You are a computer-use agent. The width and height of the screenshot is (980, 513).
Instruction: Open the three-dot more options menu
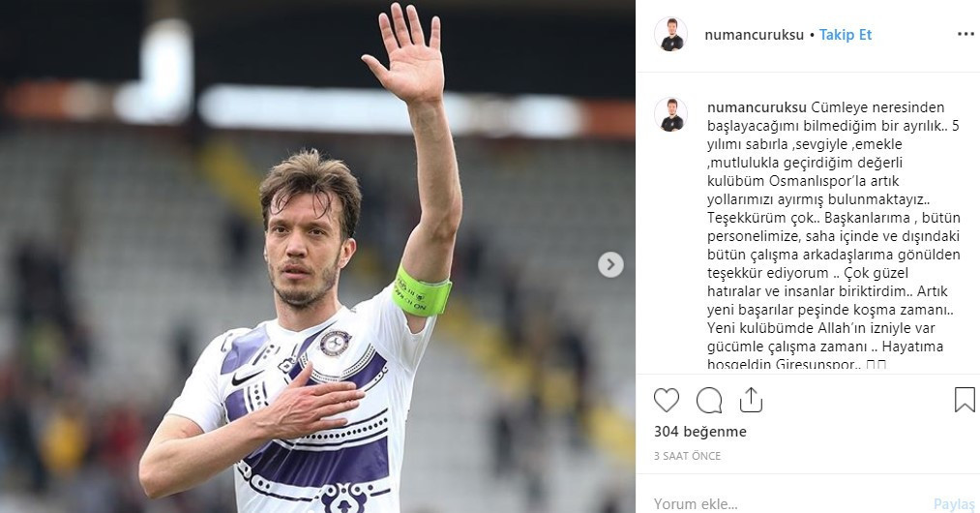pos(965,34)
